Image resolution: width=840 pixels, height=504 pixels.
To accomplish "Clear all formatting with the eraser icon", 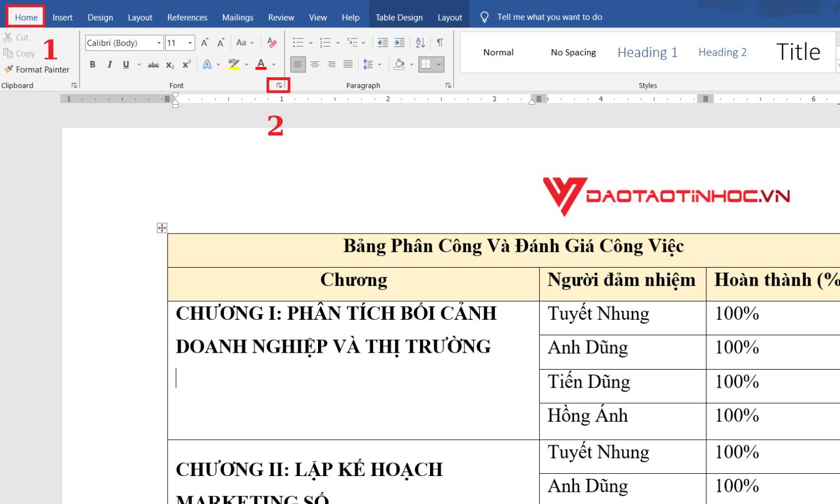I will [273, 43].
